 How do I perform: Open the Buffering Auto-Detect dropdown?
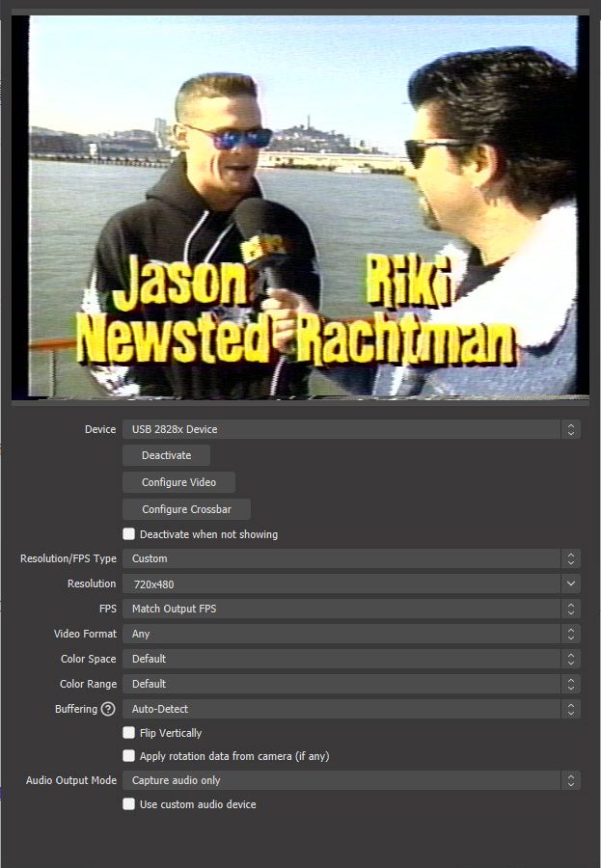342,709
